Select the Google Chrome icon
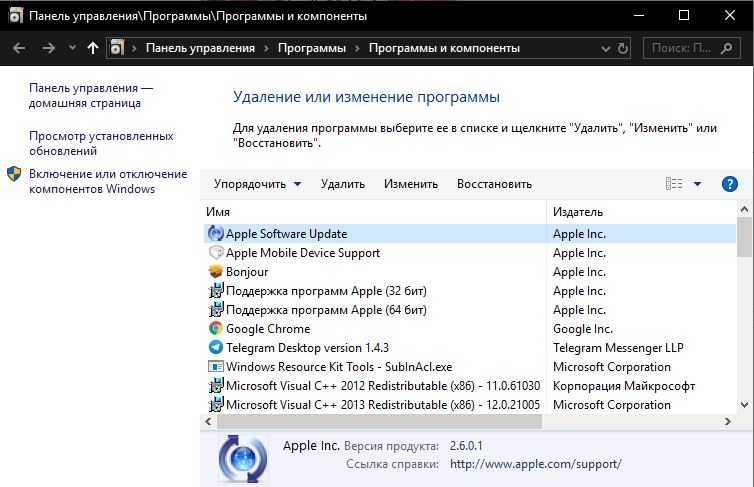Image resolution: width=754 pixels, height=487 pixels. coord(216,328)
